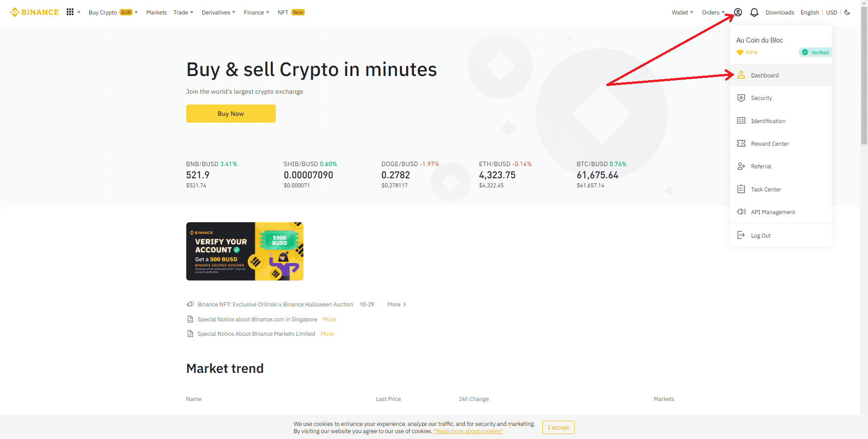Click the notification bell icon
Image resolution: width=868 pixels, height=439 pixels.
(754, 12)
